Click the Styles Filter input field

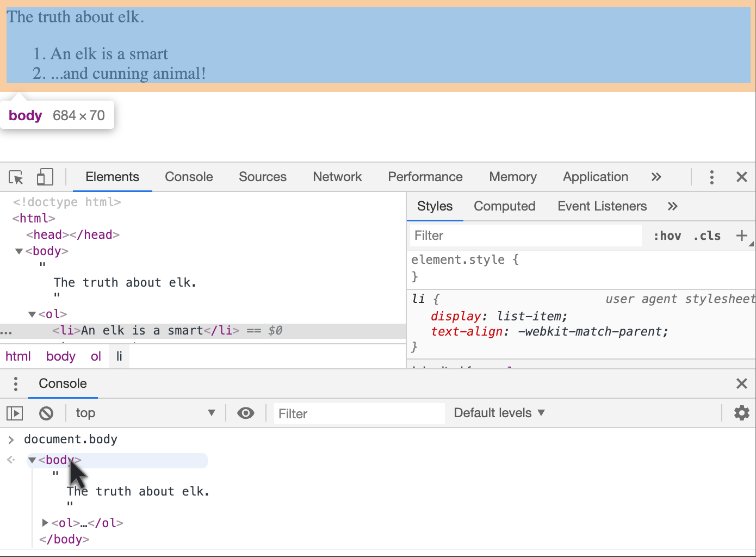pos(525,236)
